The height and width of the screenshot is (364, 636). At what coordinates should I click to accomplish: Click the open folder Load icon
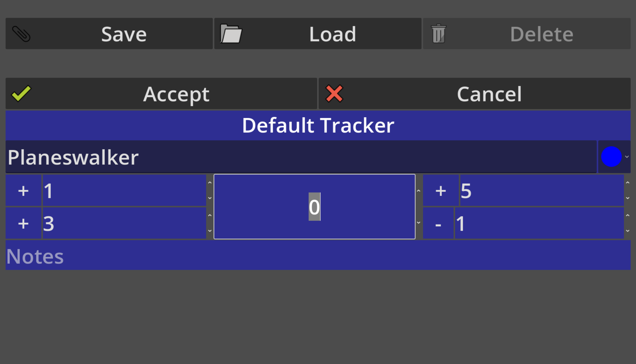[231, 34]
